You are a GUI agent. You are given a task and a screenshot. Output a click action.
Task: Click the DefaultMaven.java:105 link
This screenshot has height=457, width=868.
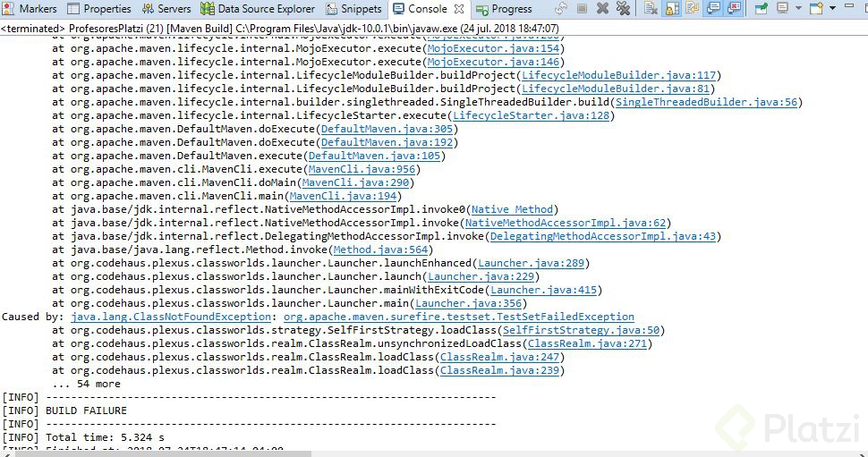[374, 156]
